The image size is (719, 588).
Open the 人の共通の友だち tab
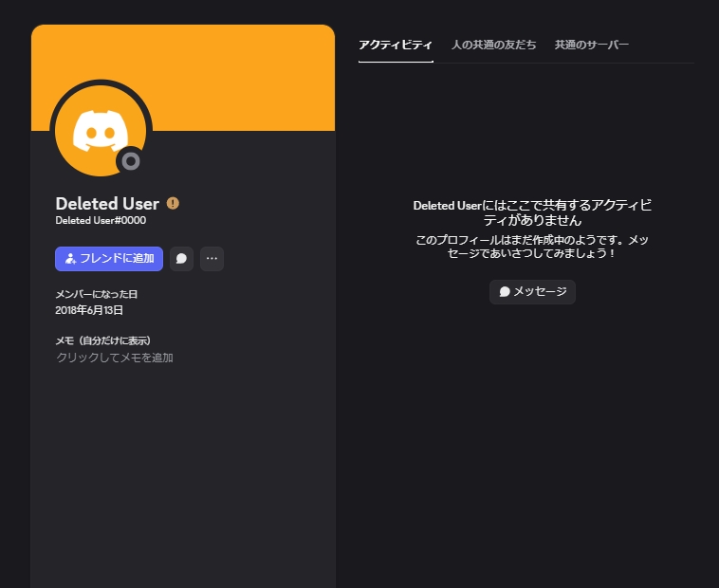(x=493, y=45)
